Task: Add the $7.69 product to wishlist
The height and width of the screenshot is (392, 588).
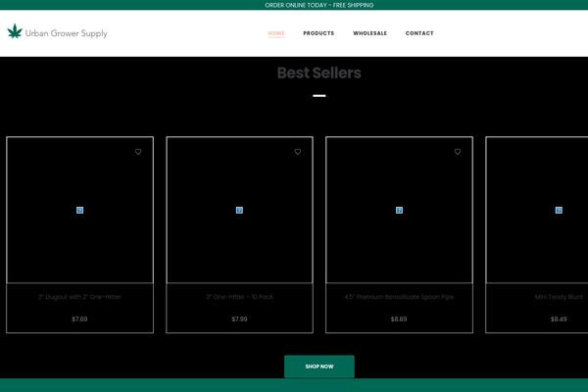Action: tap(138, 152)
